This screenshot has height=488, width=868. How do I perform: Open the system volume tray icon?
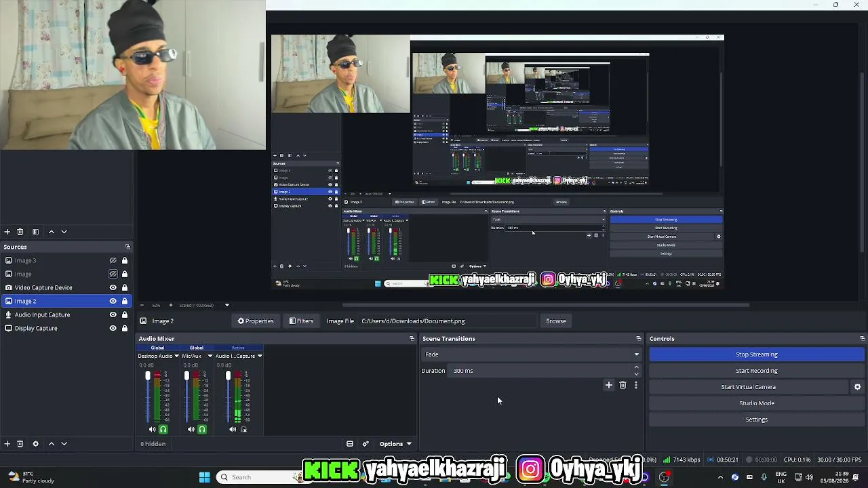coord(809,477)
